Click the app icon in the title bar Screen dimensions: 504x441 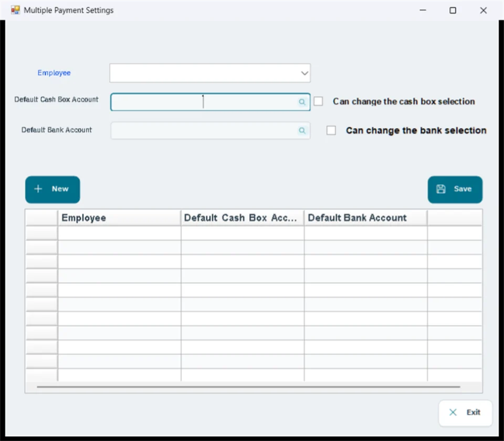pos(15,10)
